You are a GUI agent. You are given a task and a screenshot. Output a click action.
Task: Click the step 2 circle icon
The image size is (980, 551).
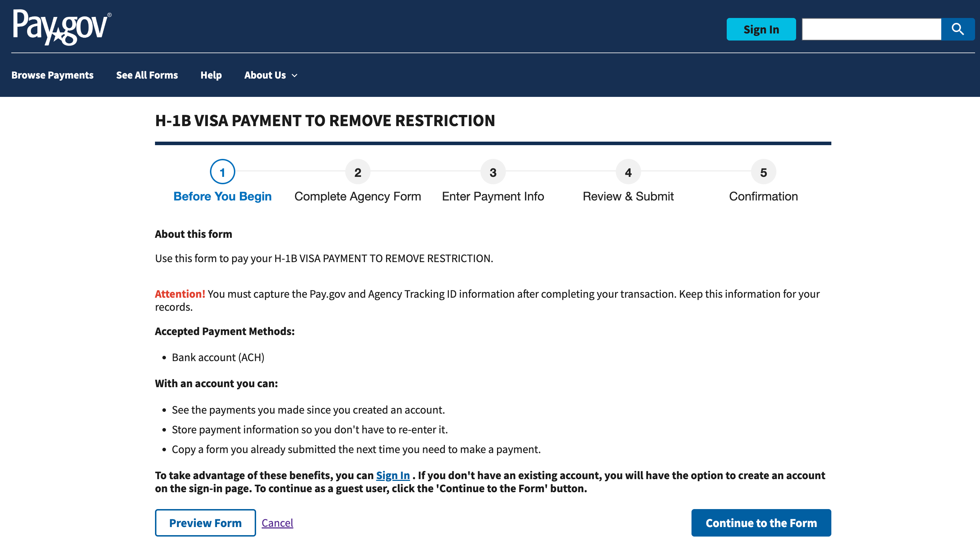pyautogui.click(x=358, y=172)
